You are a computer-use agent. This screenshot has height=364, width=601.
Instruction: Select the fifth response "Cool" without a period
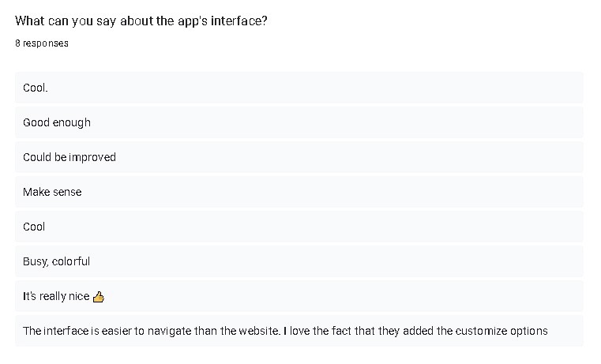[299, 227]
